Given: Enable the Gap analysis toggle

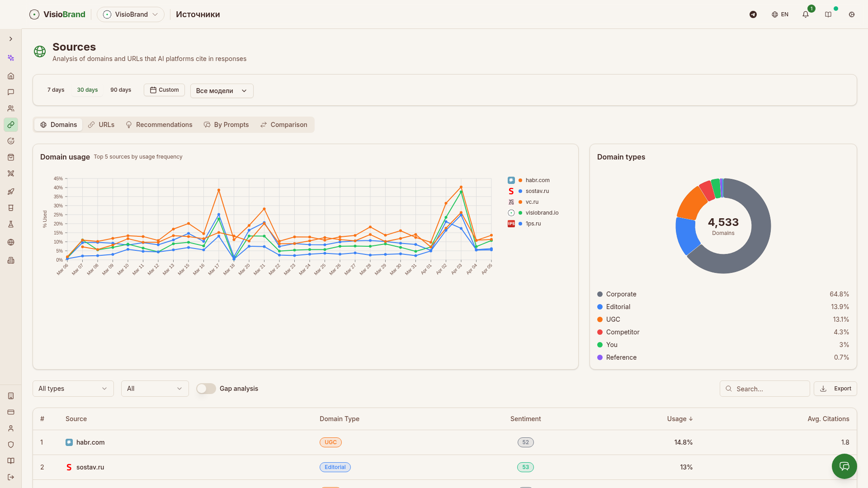Looking at the screenshot, I should pos(206,389).
